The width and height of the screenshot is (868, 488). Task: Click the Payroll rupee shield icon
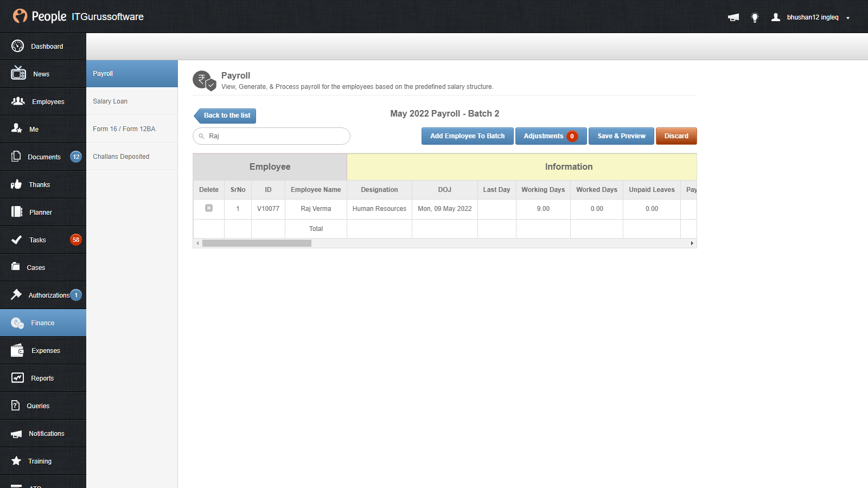pos(205,81)
